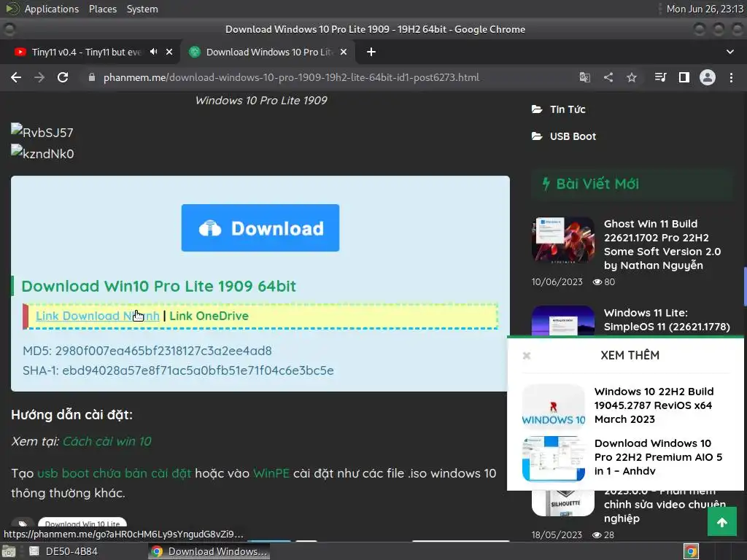Open Download Windows 10 Pro 22H2 Premium thumbnail
This screenshot has width=747, height=560.
coord(553,459)
